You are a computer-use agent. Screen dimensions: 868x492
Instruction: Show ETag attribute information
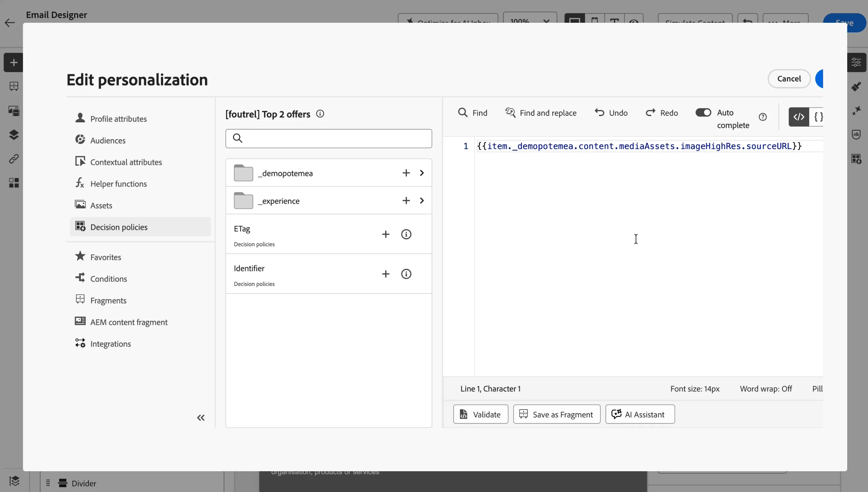tap(406, 234)
